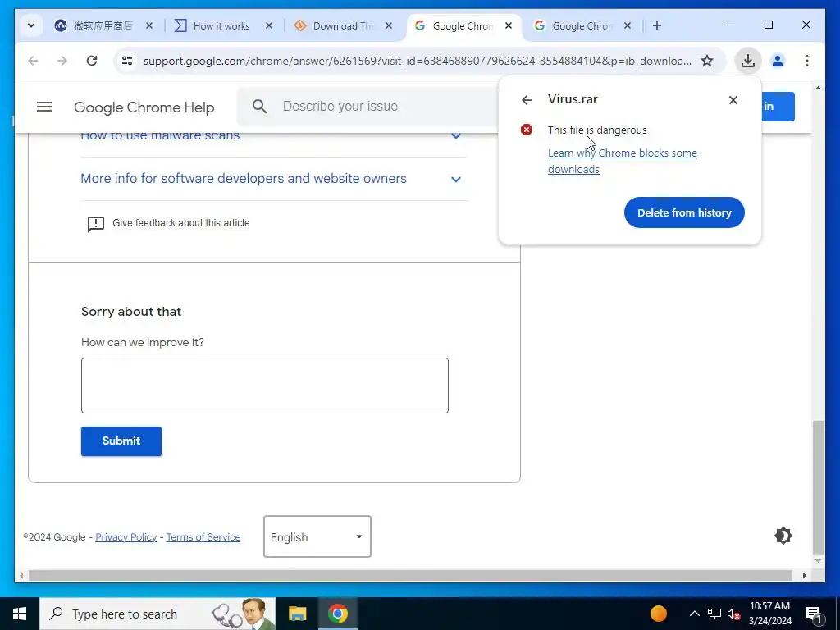840x630 pixels.
Task: Go forward to next page
Action: click(x=62, y=61)
